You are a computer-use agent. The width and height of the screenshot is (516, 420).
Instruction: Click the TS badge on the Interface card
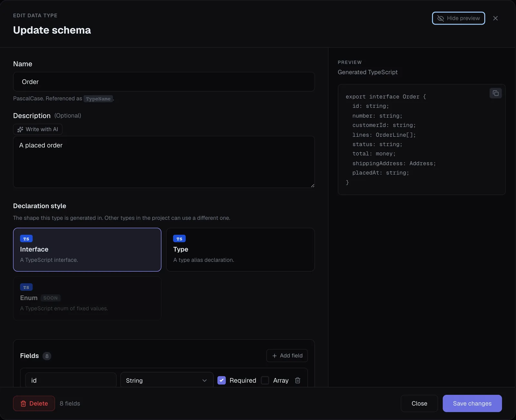tap(26, 239)
